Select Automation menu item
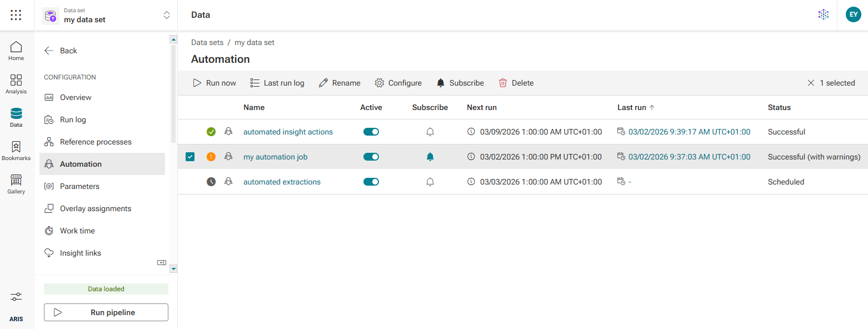Screen dimensions: 868x329 [x=102, y=164]
